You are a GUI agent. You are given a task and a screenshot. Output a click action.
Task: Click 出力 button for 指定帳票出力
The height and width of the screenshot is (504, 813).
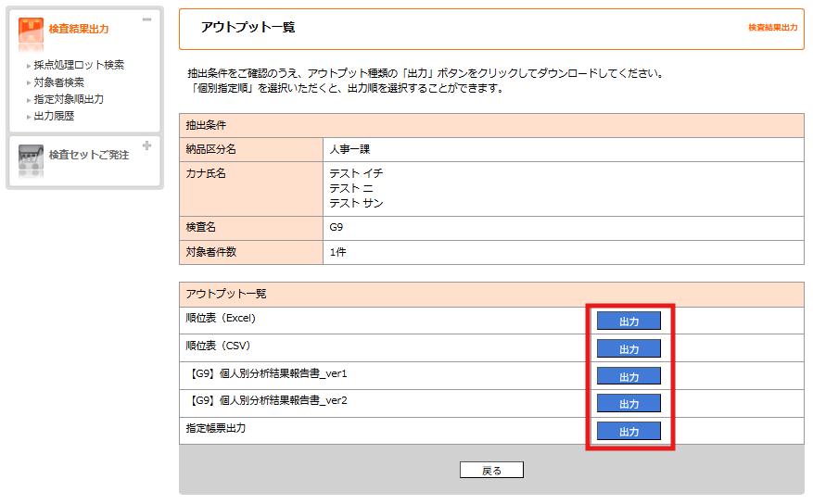click(x=629, y=431)
